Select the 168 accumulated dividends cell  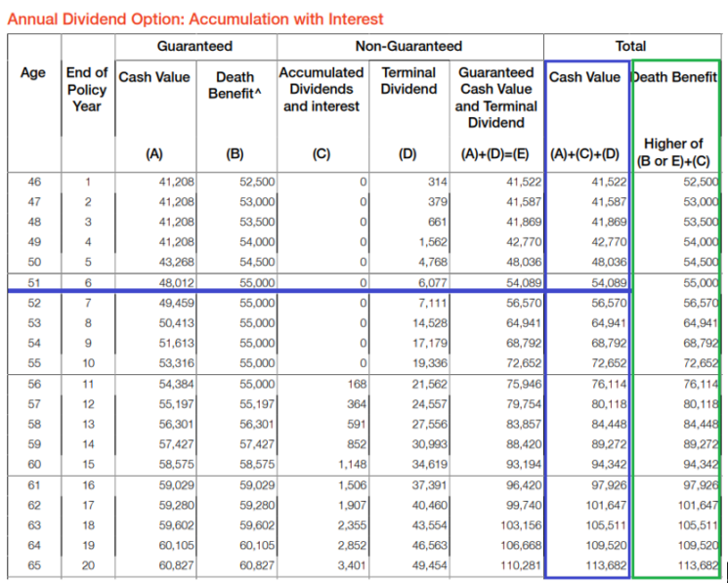[356, 385]
